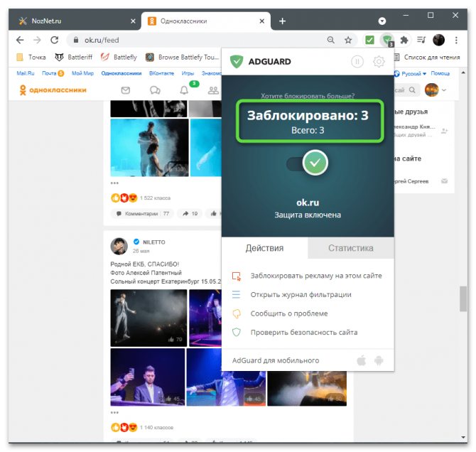The width and height of the screenshot is (476, 452).
Task: Click the browser forward arrow
Action: [x=37, y=40]
